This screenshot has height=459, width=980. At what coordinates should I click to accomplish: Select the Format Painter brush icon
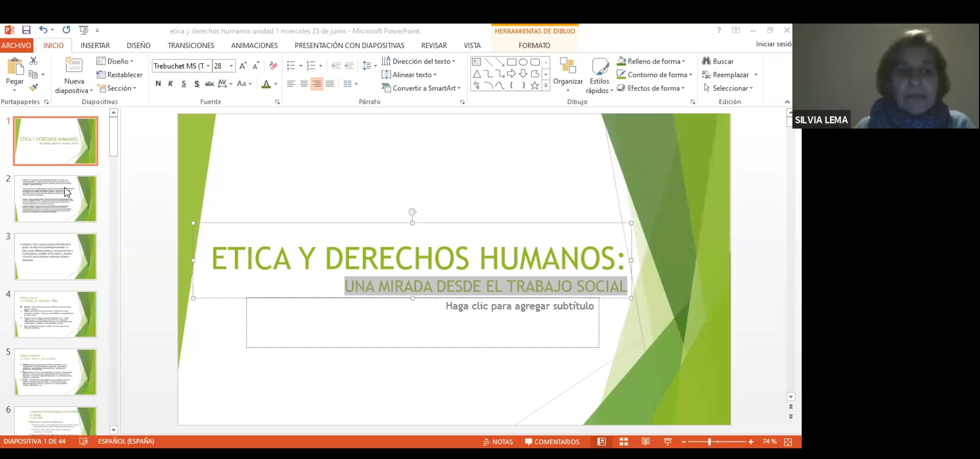click(x=33, y=88)
